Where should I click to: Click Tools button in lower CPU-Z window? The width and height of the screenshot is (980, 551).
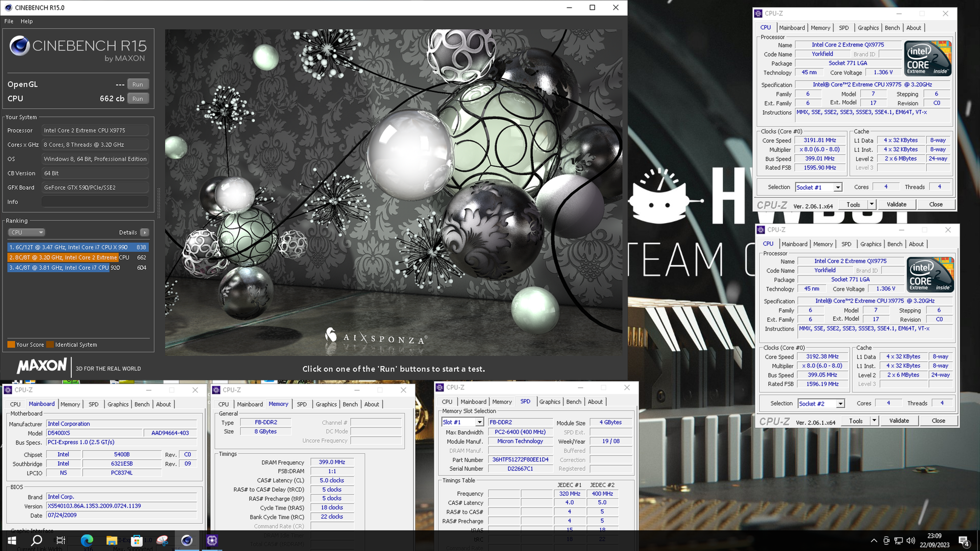click(x=856, y=421)
